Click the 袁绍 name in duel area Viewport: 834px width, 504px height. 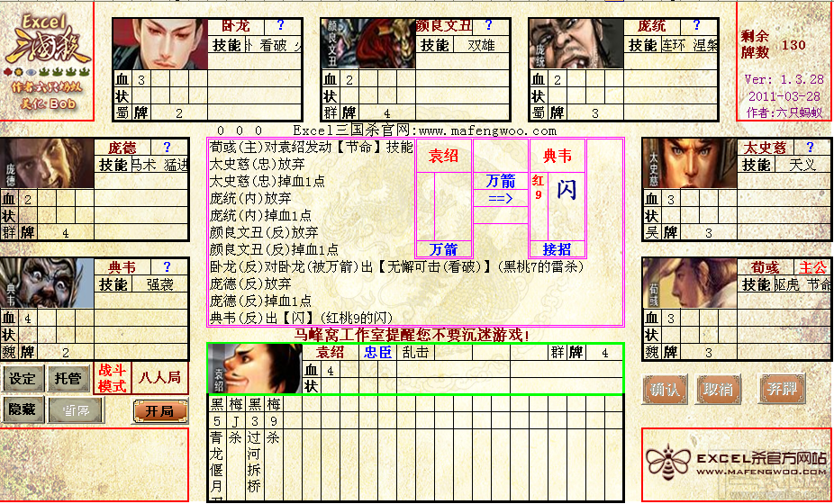[x=443, y=156]
